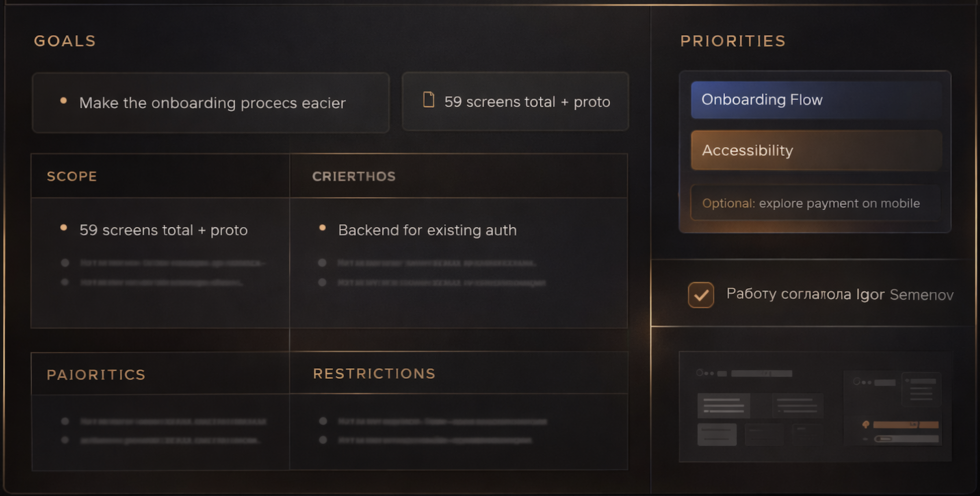Click the Make the onboarding easier goal card
The height and width of the screenshot is (496, 980).
(211, 103)
